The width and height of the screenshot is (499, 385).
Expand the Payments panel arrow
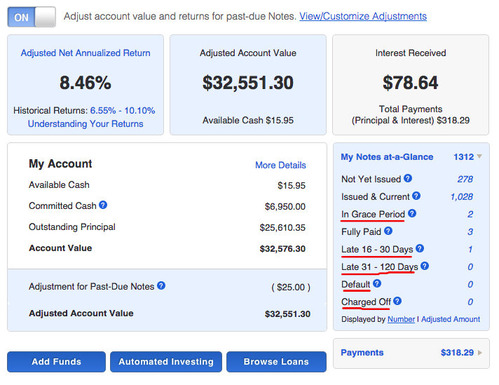[x=480, y=353]
